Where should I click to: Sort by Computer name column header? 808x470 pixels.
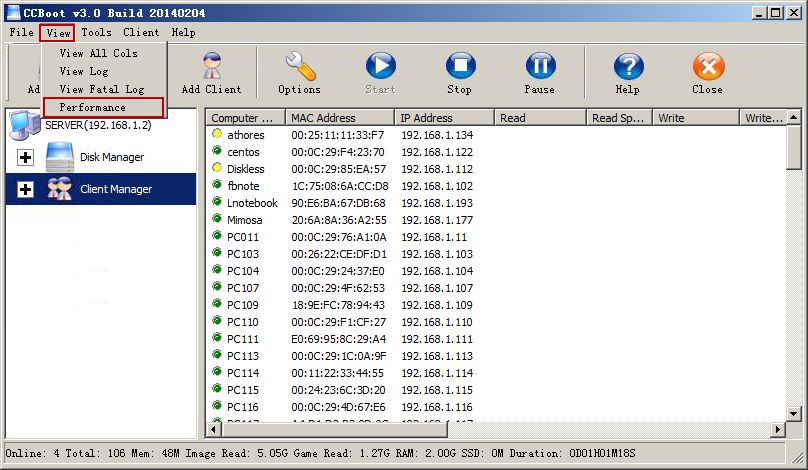pyautogui.click(x=246, y=118)
